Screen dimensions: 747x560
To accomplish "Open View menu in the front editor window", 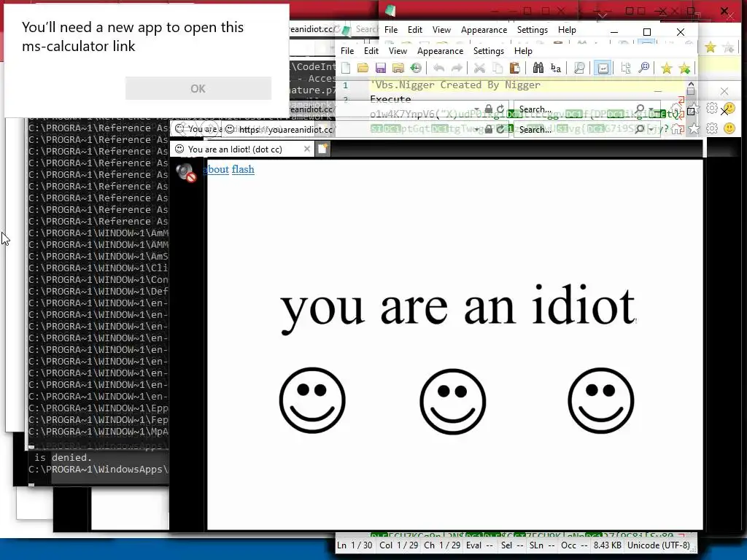I will click(x=398, y=51).
